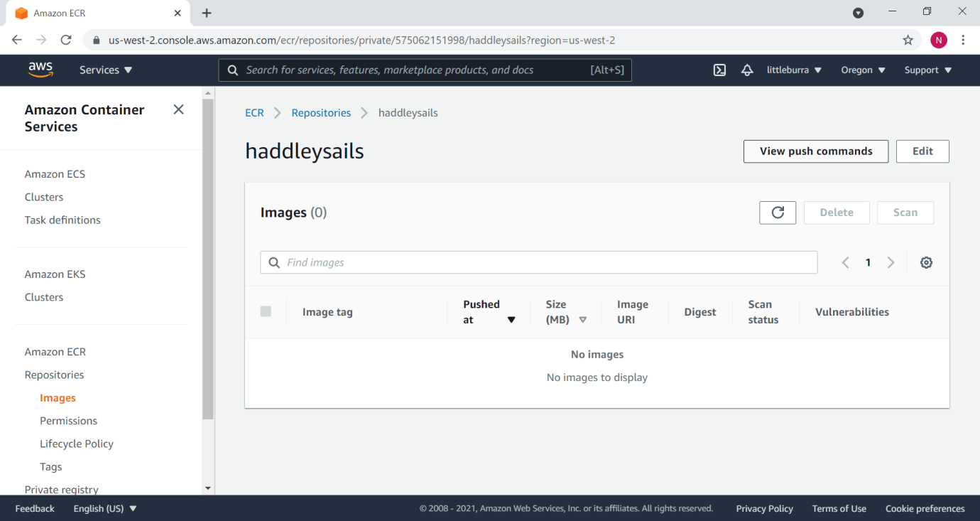Viewport: 980px width, 521px height.
Task: Go to next page of images
Action: pyautogui.click(x=891, y=262)
